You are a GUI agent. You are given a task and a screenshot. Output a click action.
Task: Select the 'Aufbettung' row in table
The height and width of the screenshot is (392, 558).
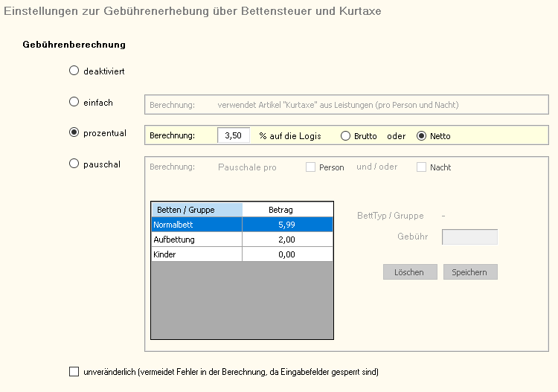click(x=196, y=239)
